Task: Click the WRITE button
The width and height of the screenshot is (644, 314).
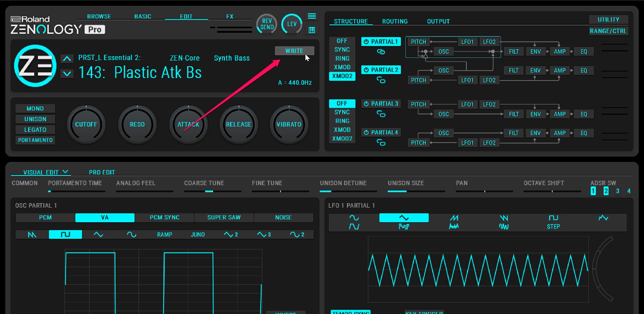Action: (x=294, y=51)
